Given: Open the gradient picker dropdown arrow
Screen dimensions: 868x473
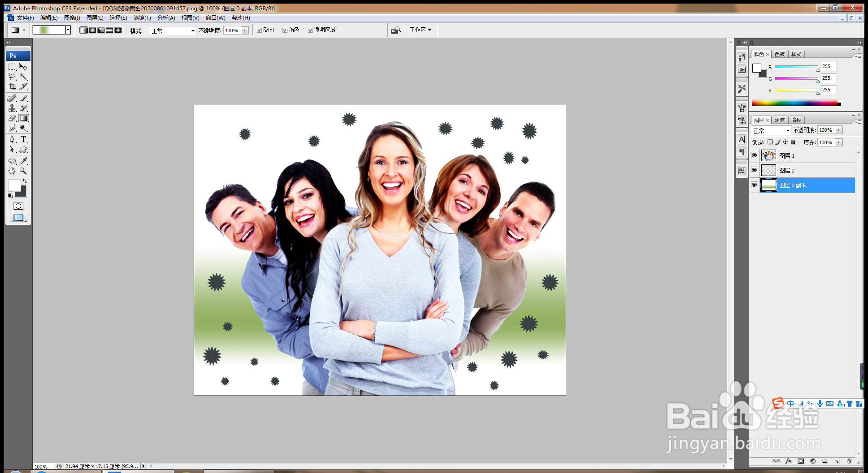Looking at the screenshot, I should pos(68,30).
